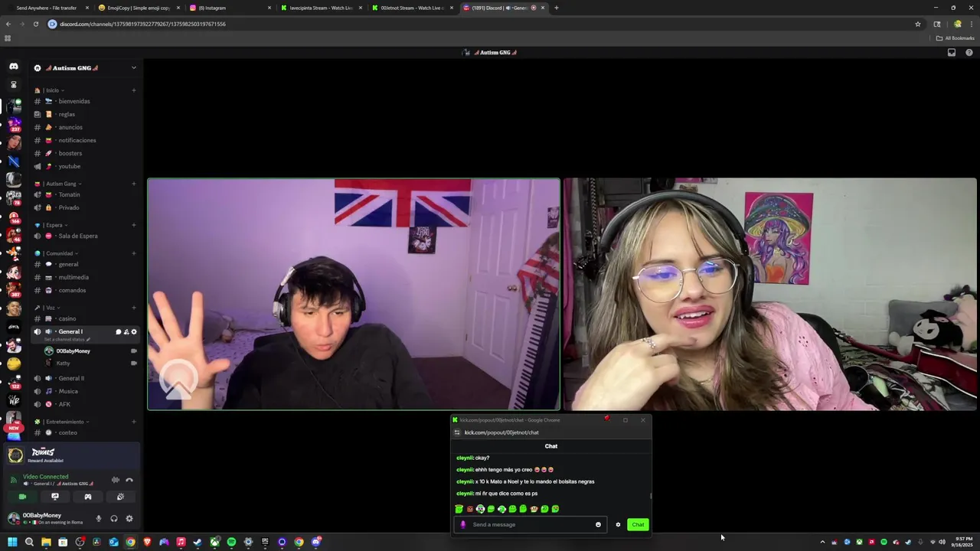The height and width of the screenshot is (551, 980).
Task: Disconnect from the voice call
Action: pyautogui.click(x=129, y=480)
